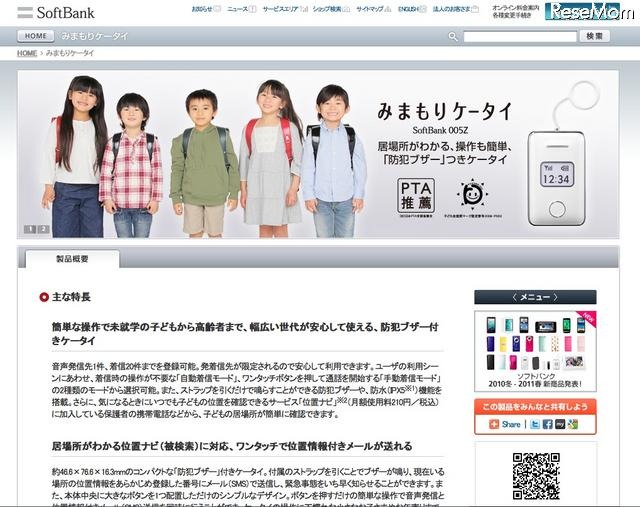
Task: Click the magnifier icon beside search field
Action: pos(453,36)
